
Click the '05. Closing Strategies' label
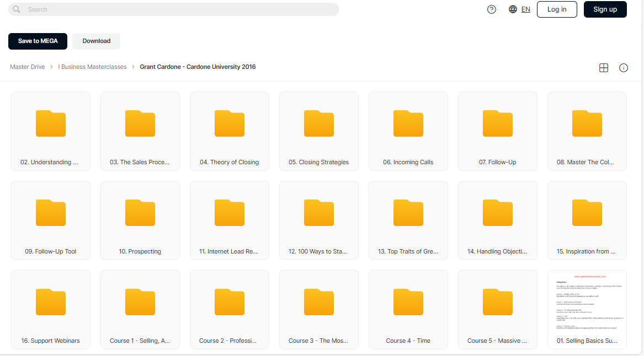coord(319,162)
